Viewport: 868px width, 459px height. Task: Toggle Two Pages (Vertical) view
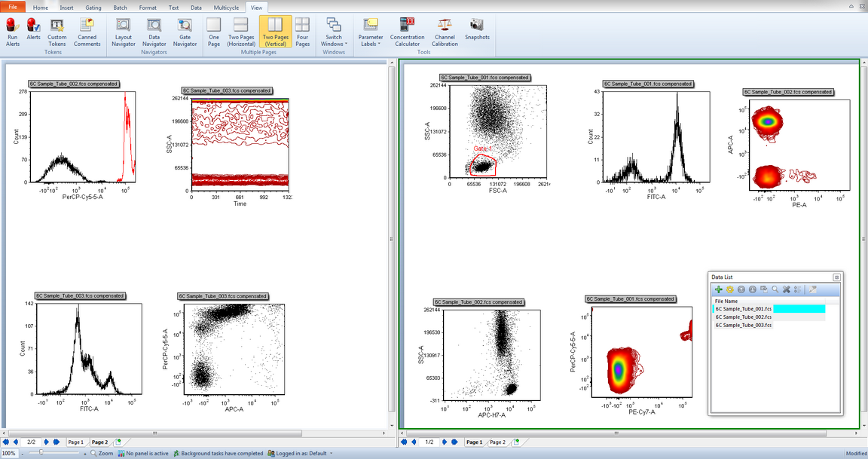(275, 32)
